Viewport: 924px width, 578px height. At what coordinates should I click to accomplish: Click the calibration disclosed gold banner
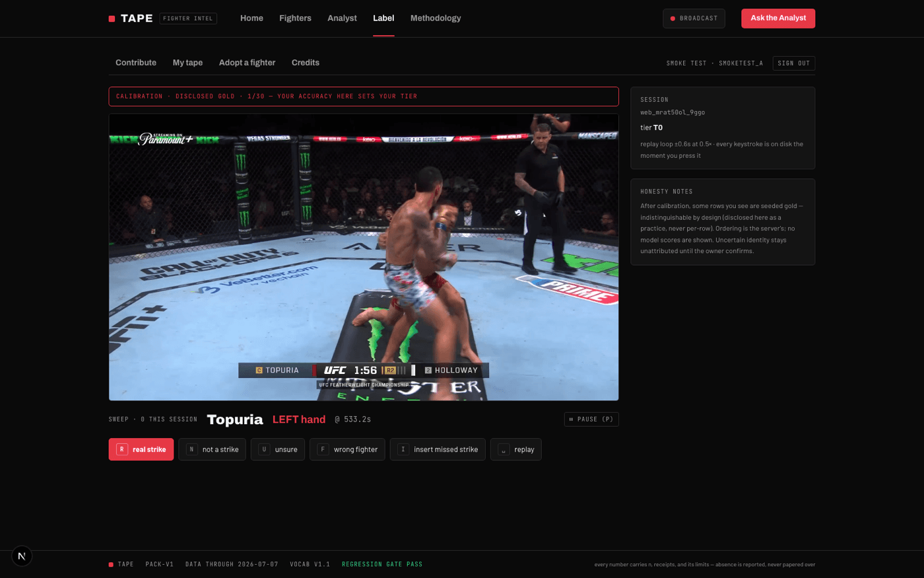(x=364, y=96)
